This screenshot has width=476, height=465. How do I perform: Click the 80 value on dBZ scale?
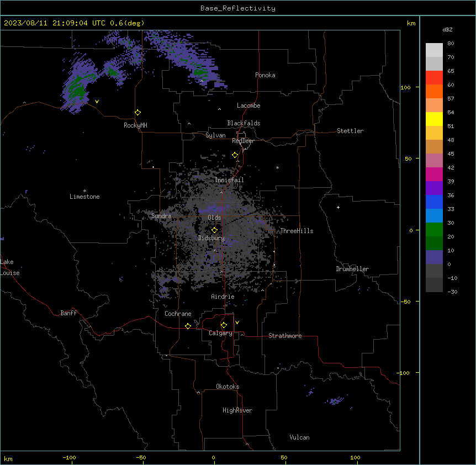point(451,44)
